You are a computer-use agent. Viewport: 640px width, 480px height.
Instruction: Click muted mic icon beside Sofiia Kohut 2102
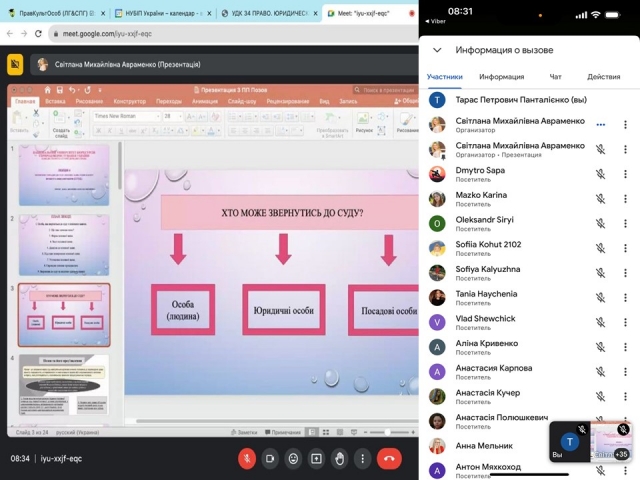(x=601, y=247)
